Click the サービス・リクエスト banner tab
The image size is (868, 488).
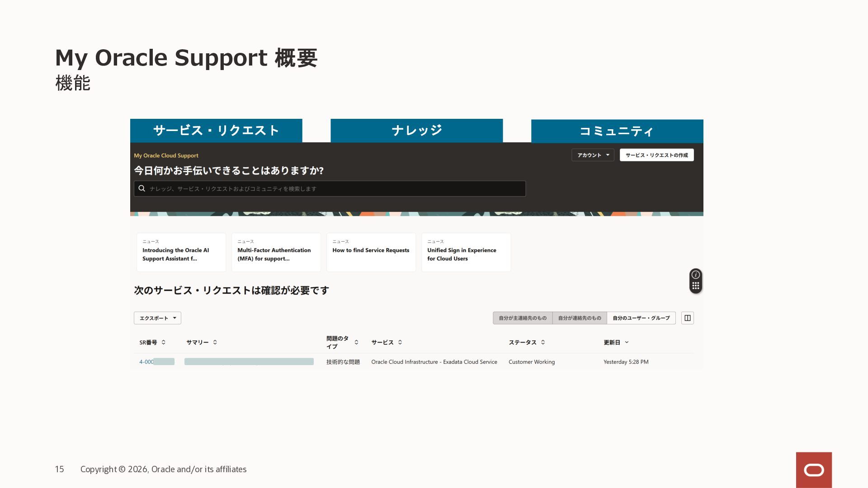(216, 131)
